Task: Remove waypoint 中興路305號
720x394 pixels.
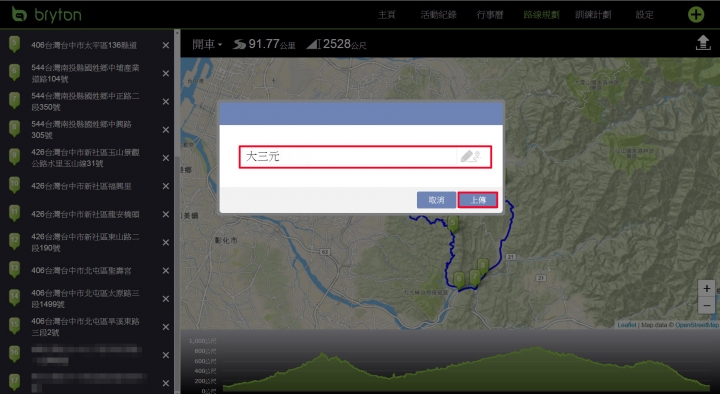Action: point(166,130)
